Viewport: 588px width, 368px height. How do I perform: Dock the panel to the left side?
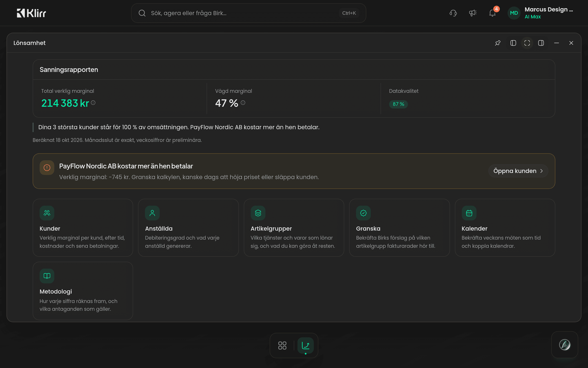pyautogui.click(x=513, y=43)
